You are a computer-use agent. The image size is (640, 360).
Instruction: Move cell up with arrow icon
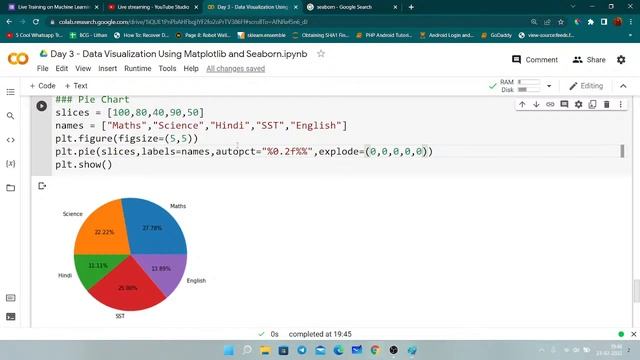point(522,104)
